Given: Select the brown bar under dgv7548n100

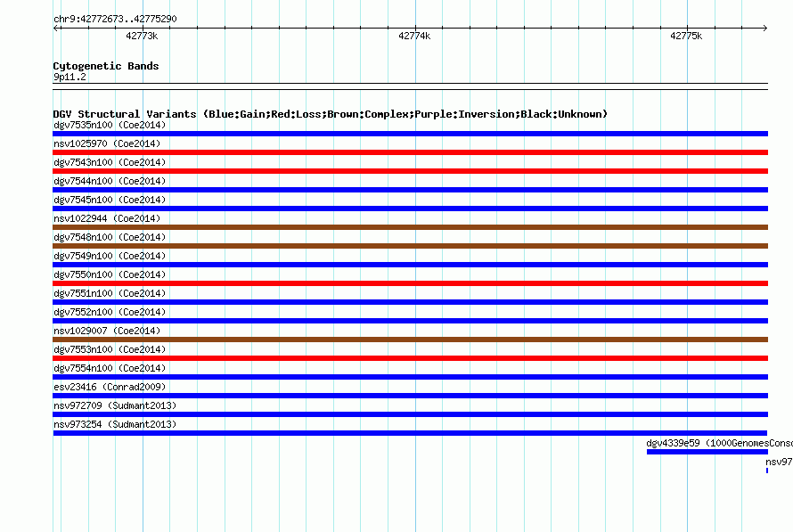Looking at the screenshot, I should coord(410,246).
